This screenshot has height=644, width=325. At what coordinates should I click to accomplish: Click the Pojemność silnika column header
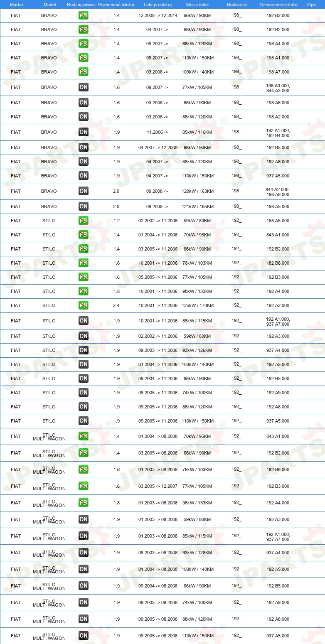coord(116,5)
